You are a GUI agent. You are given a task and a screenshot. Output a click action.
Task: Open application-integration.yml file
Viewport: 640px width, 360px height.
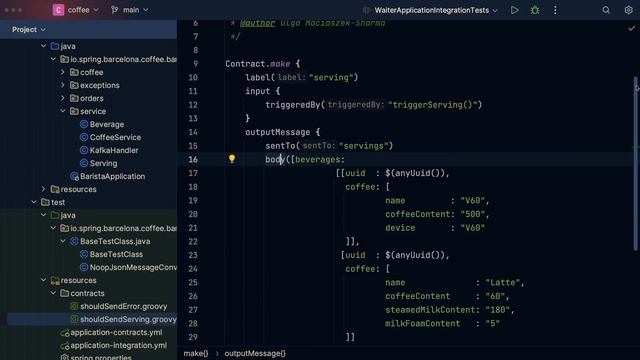pos(118,345)
